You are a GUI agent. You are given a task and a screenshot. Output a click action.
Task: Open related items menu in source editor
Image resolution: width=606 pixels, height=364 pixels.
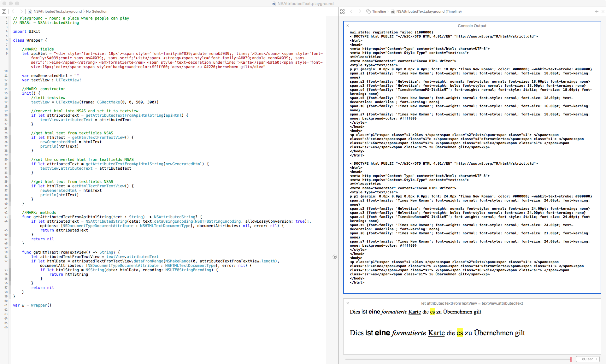[x=4, y=11]
